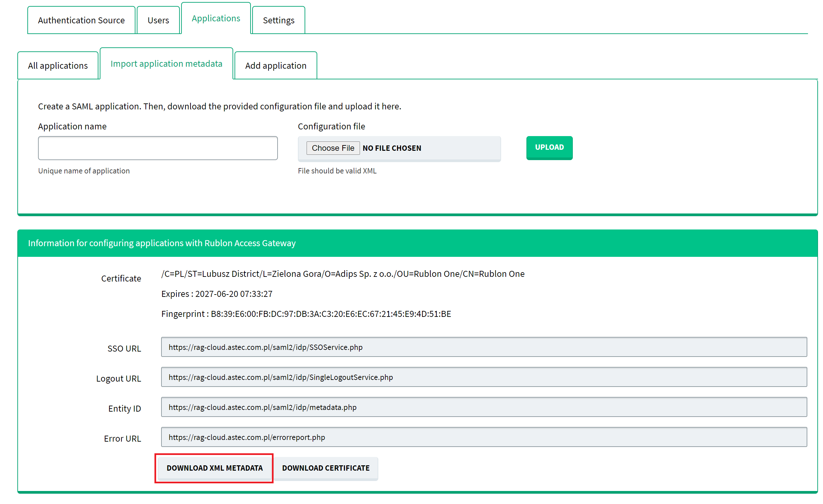
Task: Click the certificate fingerprint text
Action: pos(306,314)
